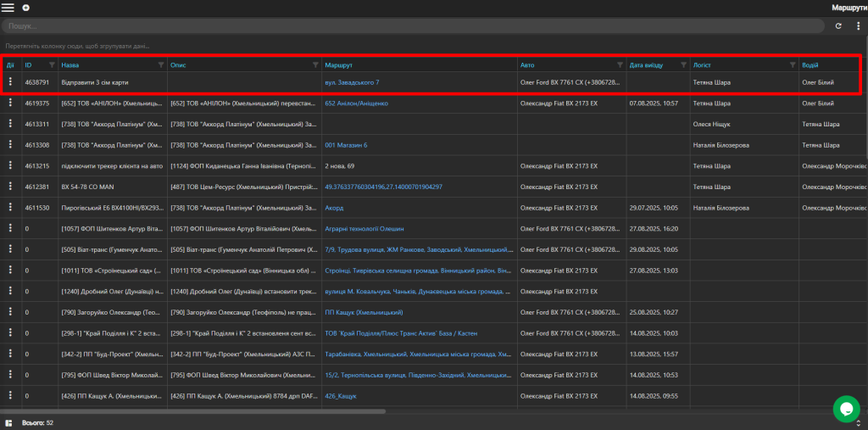Open the filter for the ID column
The width and height of the screenshot is (868, 430).
(52, 64)
